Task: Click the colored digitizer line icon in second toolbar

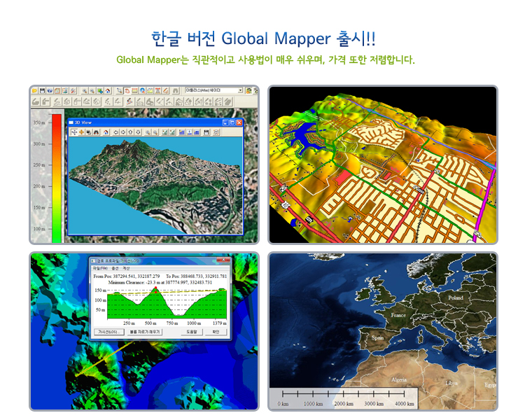Action: (x=130, y=101)
